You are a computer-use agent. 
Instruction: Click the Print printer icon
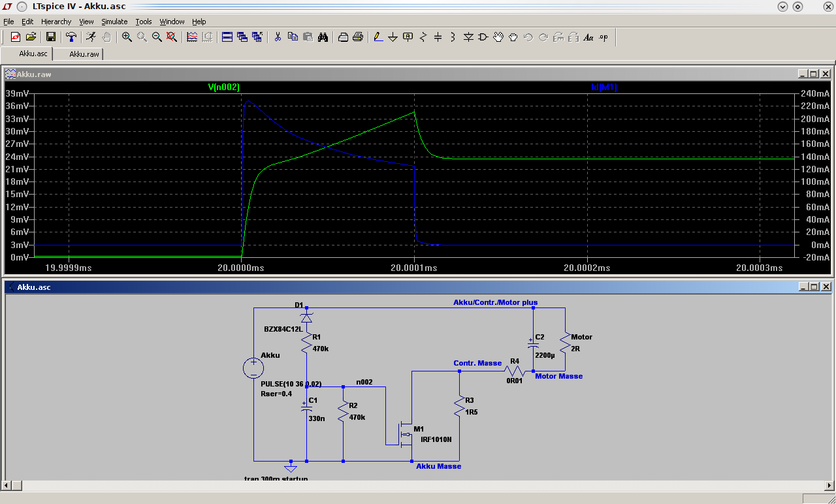pyautogui.click(x=358, y=37)
